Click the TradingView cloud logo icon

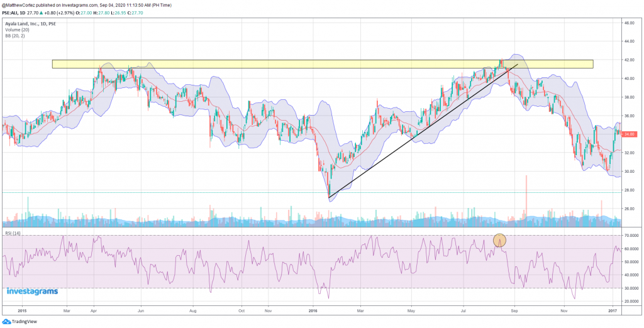pos(6,322)
